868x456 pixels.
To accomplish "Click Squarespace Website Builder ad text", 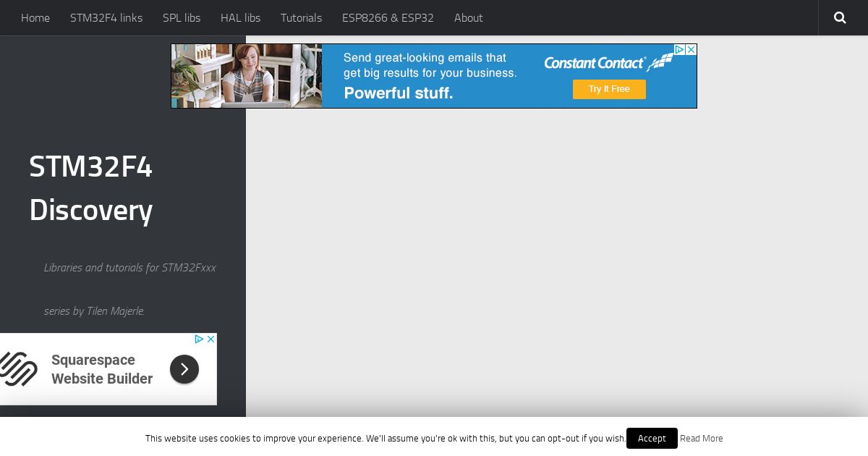I will (102, 369).
